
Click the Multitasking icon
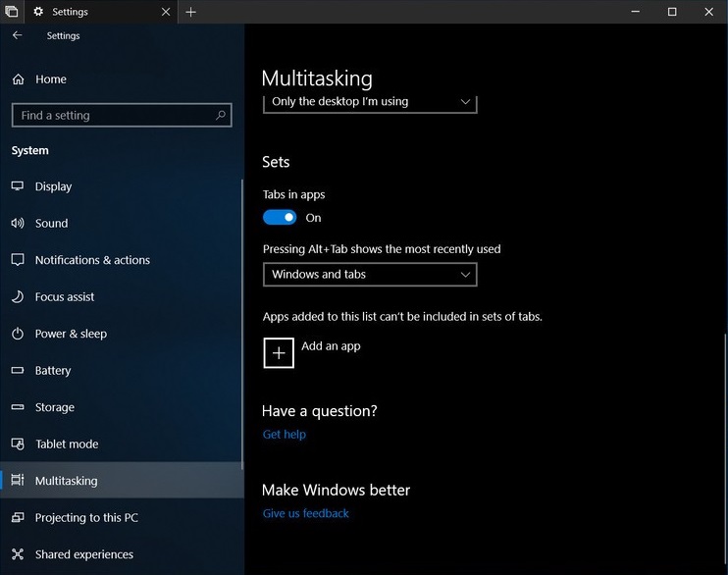[18, 480]
